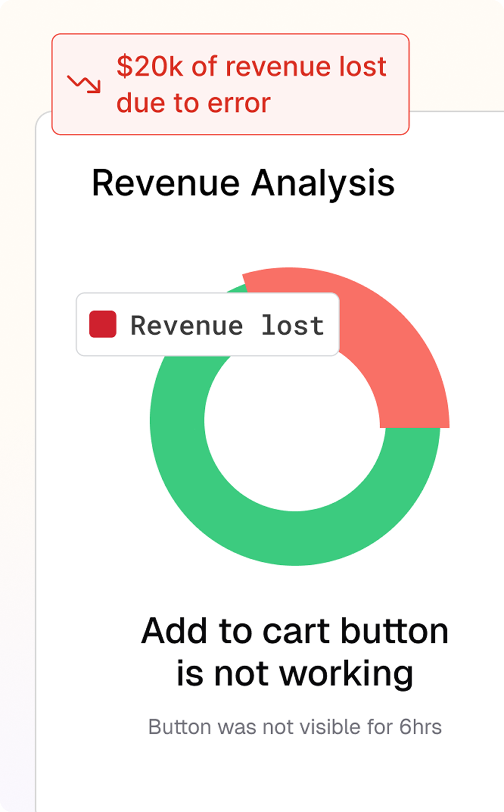Image resolution: width=504 pixels, height=812 pixels.
Task: Click the word Revenue in the legend tooltip
Action: pos(187,325)
